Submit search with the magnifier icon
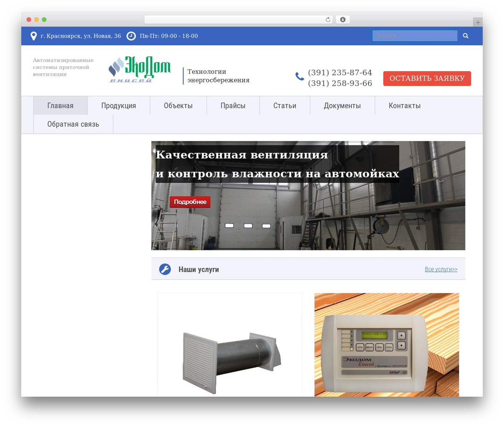The image size is (504, 427). click(466, 36)
